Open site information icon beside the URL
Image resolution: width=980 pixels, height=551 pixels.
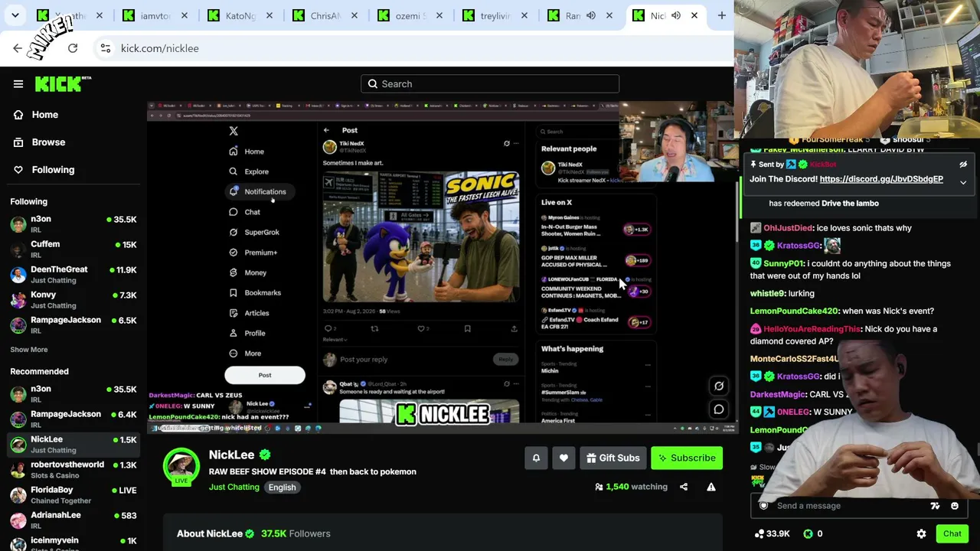click(106, 48)
